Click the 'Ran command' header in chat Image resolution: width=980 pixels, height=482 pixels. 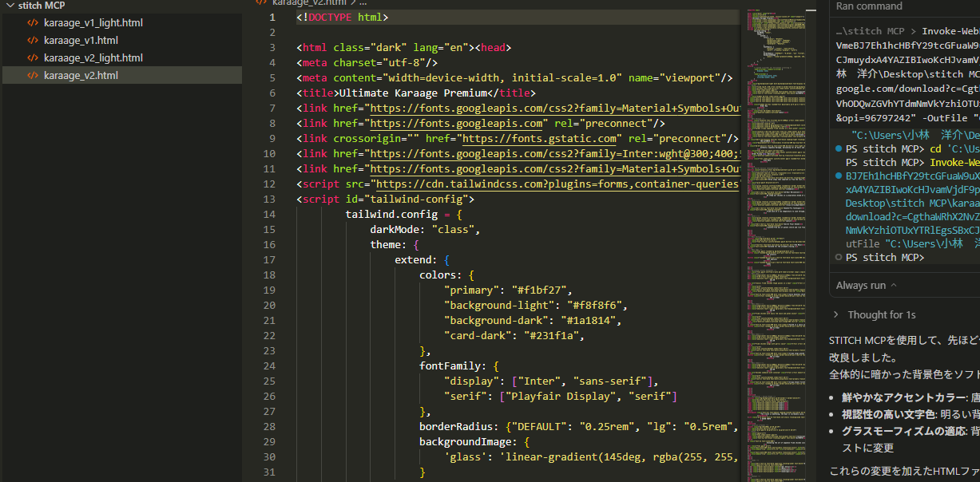869,6
